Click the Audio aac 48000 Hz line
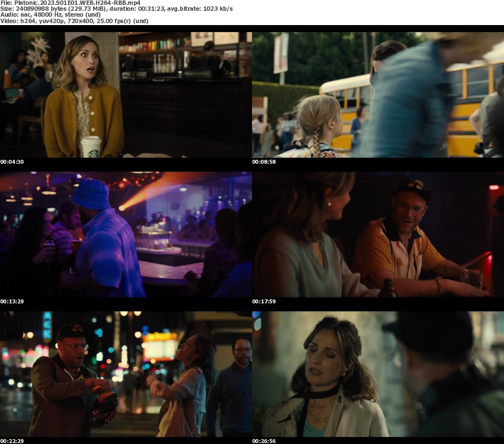Screen dimensions: 504x444 tap(51, 15)
